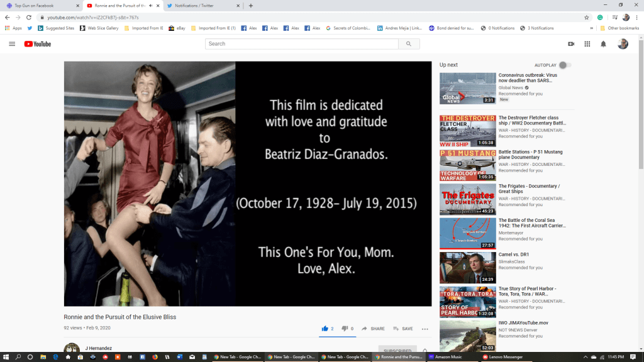Open more actions ellipsis under video
Screen dimensions: 644x362
pyautogui.click(x=425, y=329)
